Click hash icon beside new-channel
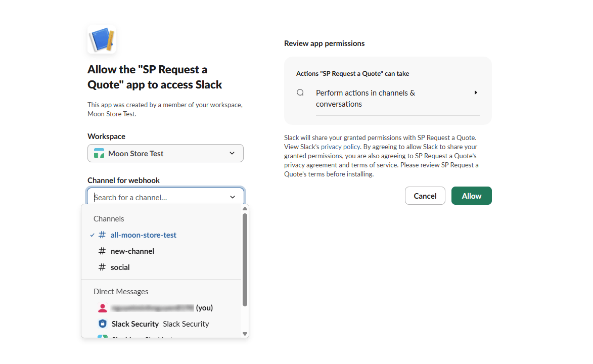 tap(102, 251)
